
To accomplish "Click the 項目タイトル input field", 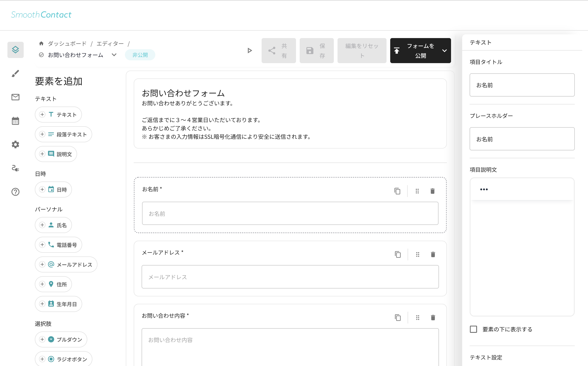I will (522, 85).
